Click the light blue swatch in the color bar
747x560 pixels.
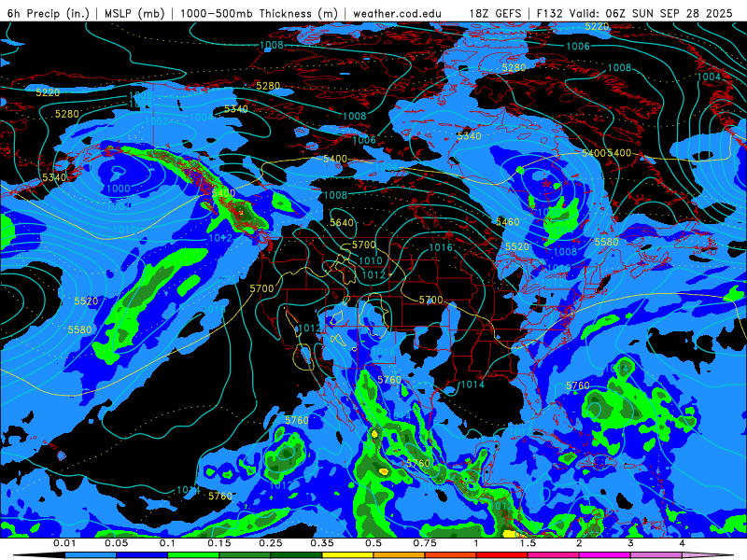click(x=90, y=555)
